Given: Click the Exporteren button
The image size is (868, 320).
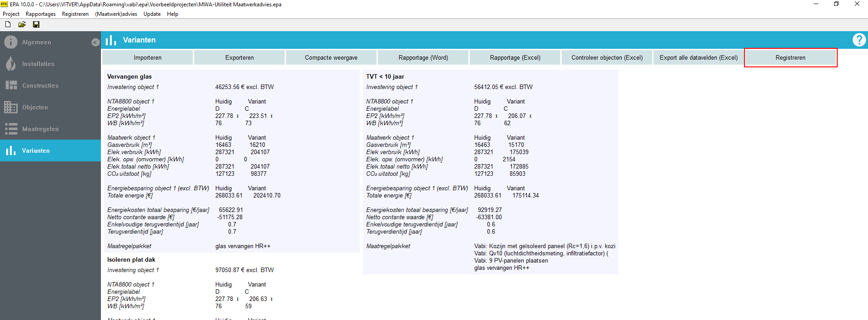Looking at the screenshot, I should coord(239,57).
